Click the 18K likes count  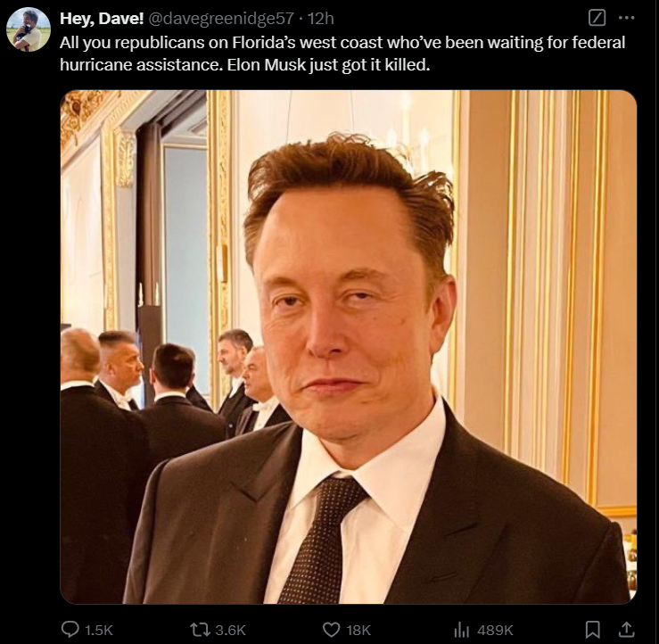tap(358, 630)
